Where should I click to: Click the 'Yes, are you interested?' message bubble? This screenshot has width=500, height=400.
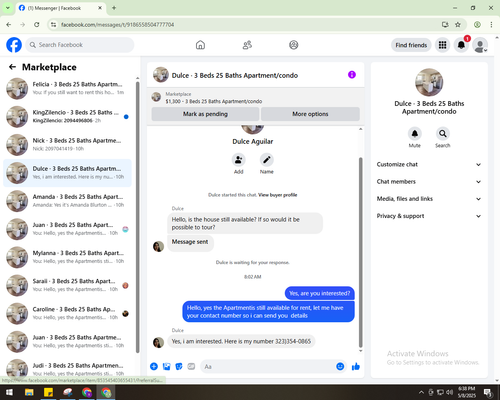[x=319, y=293]
